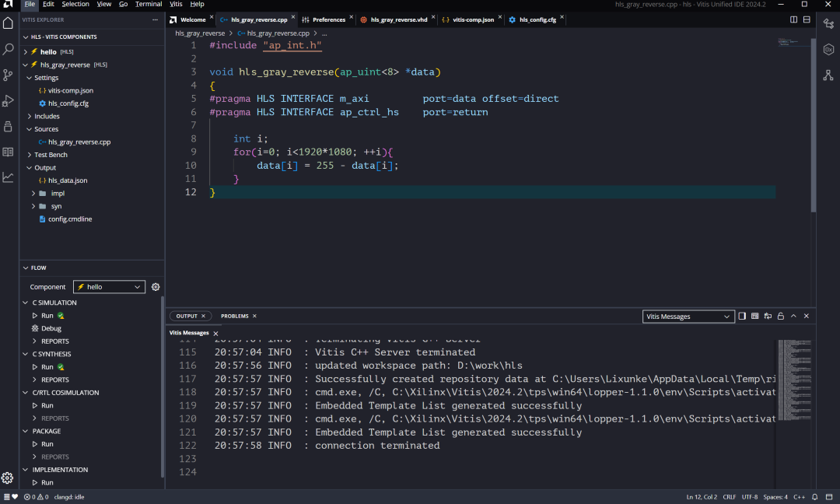Image resolution: width=840 pixels, height=504 pixels.
Task: Change UTF-8 encoding in status bar
Action: (750, 497)
